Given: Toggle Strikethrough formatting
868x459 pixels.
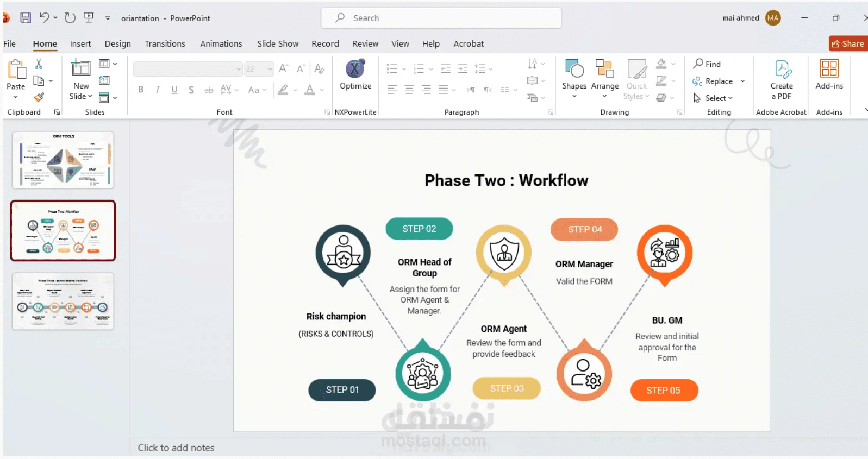Looking at the screenshot, I should 209,90.
